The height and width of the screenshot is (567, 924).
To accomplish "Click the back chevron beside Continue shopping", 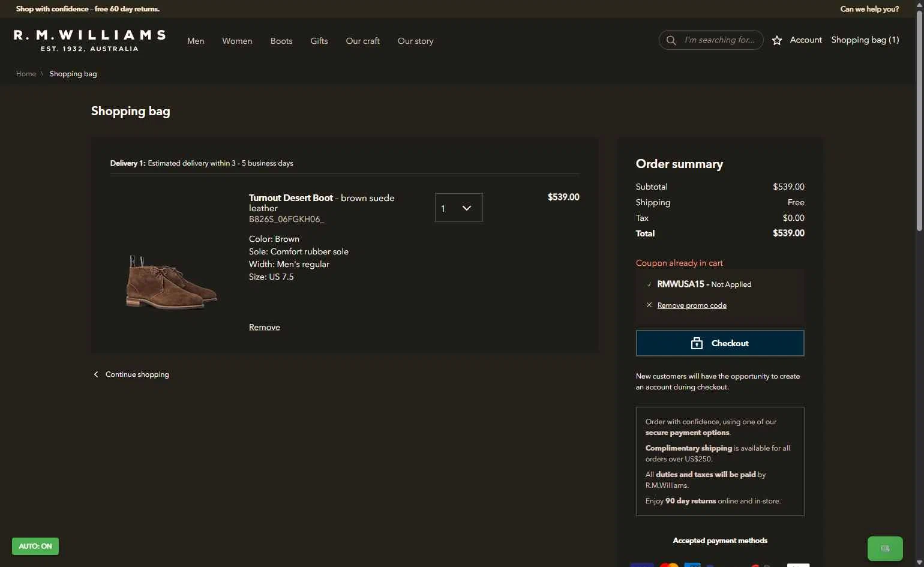I will click(96, 374).
